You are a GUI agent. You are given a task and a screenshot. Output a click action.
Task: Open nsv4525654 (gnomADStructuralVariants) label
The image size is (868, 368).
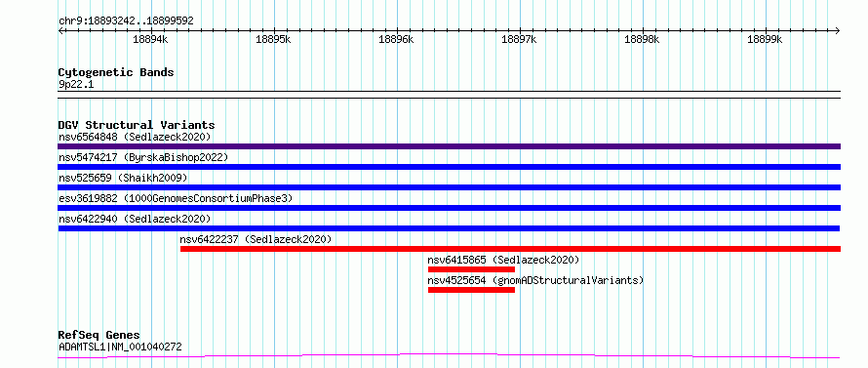coord(535,280)
